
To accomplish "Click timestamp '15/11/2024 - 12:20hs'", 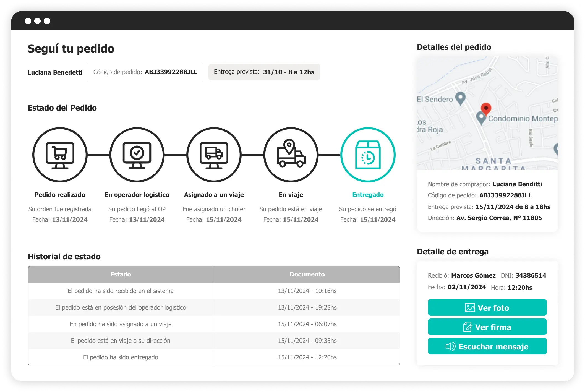I will [307, 357].
